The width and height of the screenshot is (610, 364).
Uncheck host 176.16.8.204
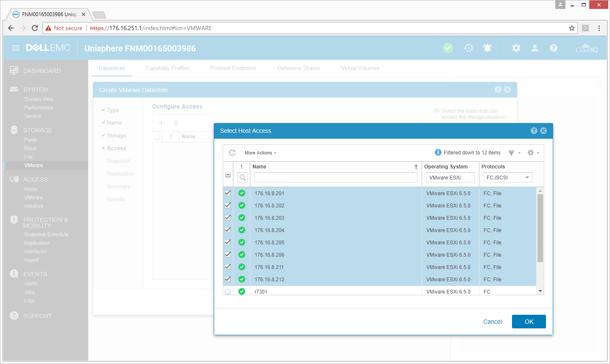228,230
